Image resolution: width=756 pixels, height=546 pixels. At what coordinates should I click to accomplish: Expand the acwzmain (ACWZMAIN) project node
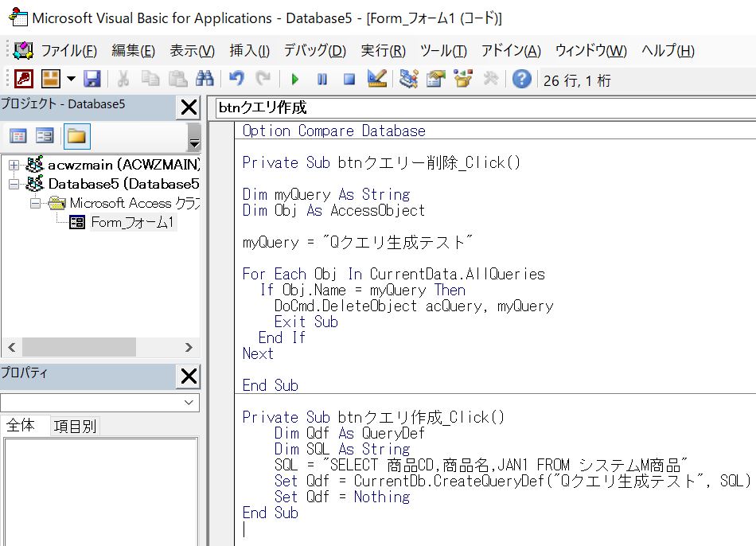14,165
